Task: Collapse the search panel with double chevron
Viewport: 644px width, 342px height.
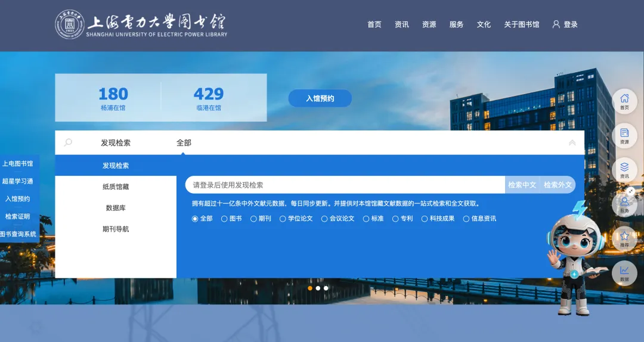Action: point(572,143)
